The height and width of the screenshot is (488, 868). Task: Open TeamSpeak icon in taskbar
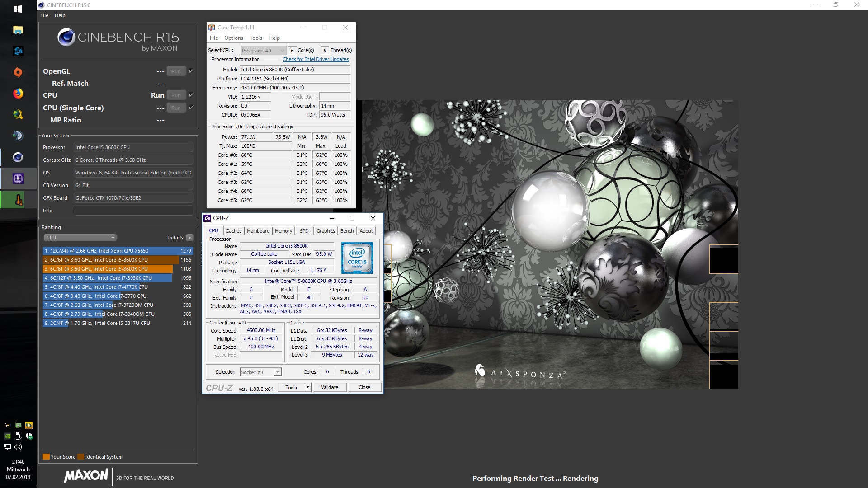[x=18, y=136]
